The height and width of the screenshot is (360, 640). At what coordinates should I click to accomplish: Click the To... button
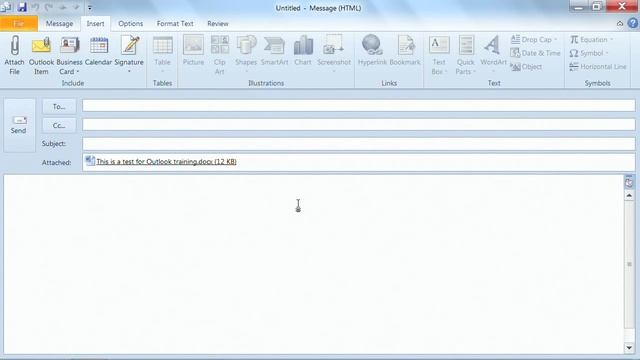[x=59, y=107]
